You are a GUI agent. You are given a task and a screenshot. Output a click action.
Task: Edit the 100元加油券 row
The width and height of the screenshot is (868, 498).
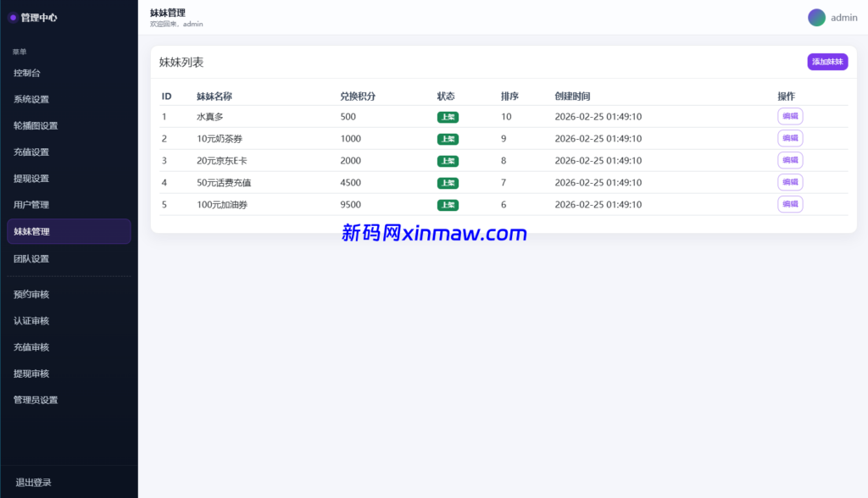[x=790, y=204]
